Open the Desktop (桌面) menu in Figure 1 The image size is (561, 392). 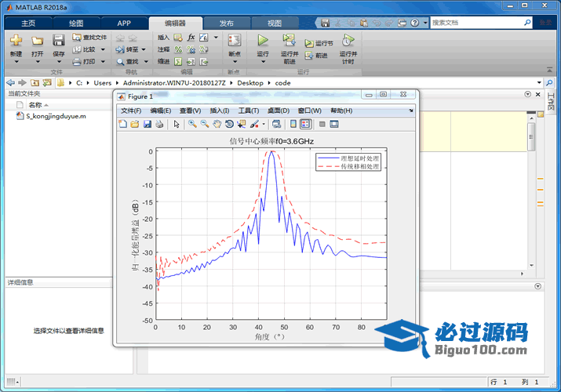click(279, 111)
